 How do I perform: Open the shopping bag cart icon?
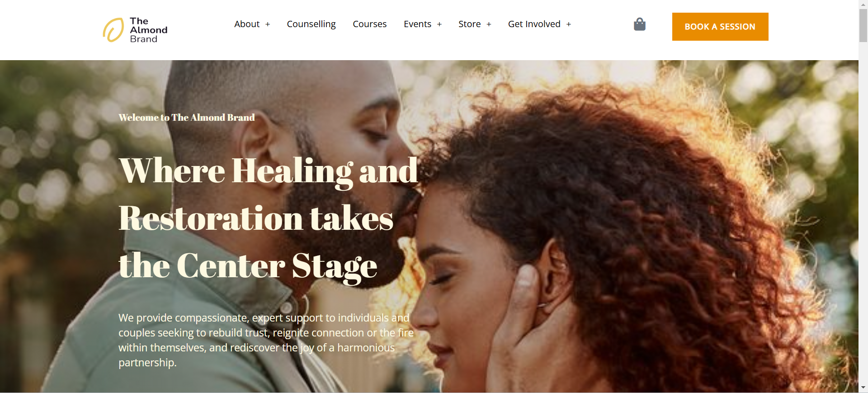tap(639, 24)
